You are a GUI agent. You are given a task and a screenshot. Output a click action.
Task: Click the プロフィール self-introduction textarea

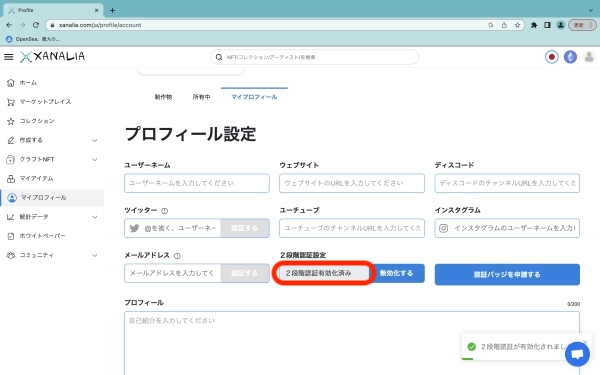352,343
